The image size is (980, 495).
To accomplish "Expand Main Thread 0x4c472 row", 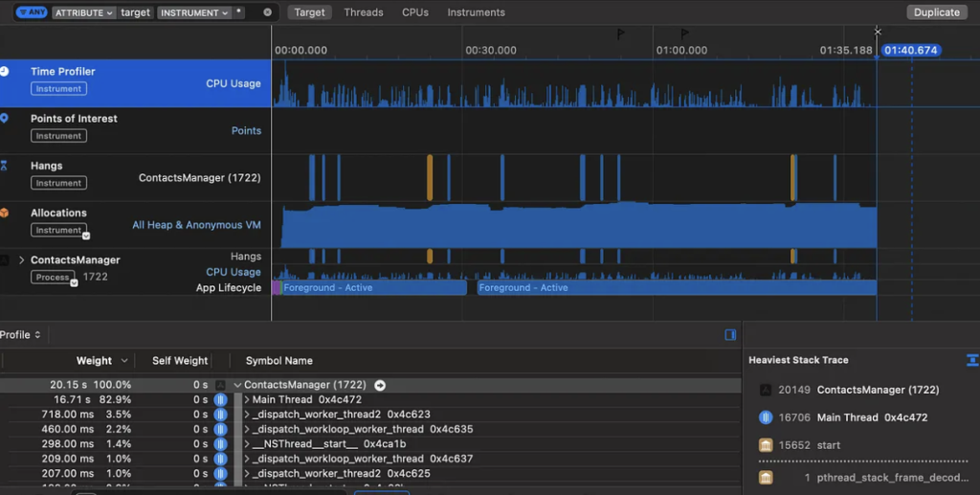I will (247, 399).
